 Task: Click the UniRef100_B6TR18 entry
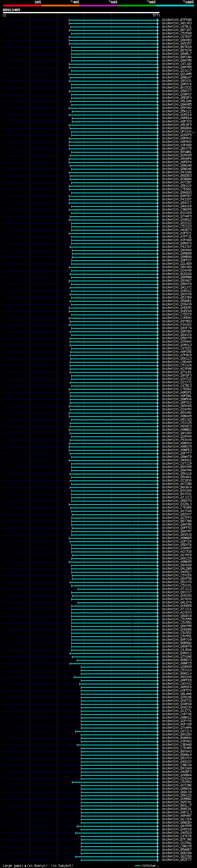(176, 47)
